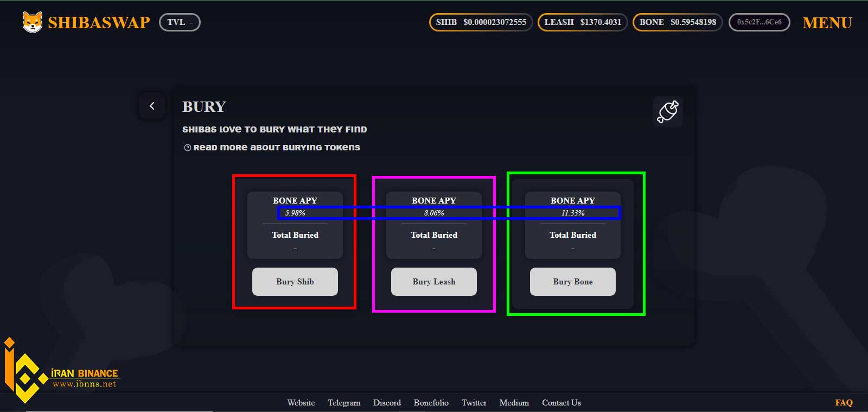Viewport: 868px width, 412px height.
Task: Click BONE APY label in Shib card
Action: [295, 201]
